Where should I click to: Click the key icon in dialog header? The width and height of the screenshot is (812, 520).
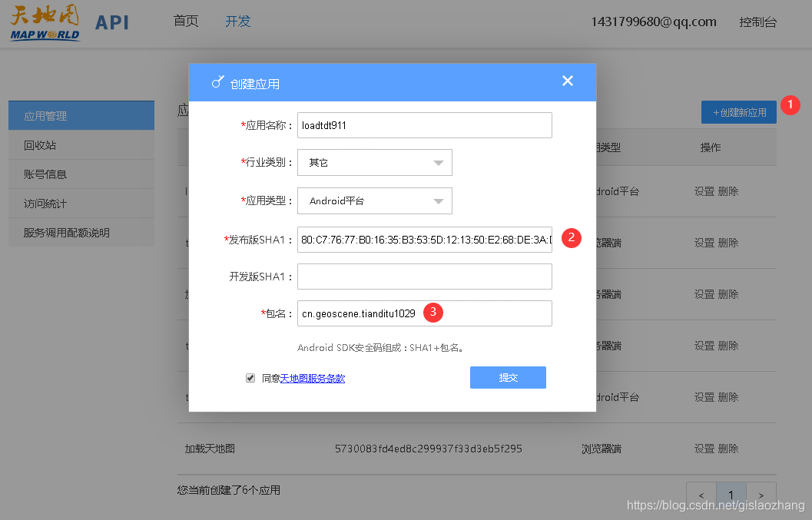point(217,82)
